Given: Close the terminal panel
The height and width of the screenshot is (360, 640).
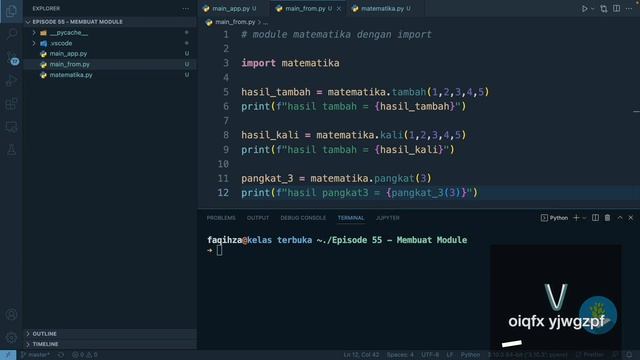Looking at the screenshot, I should (631, 218).
